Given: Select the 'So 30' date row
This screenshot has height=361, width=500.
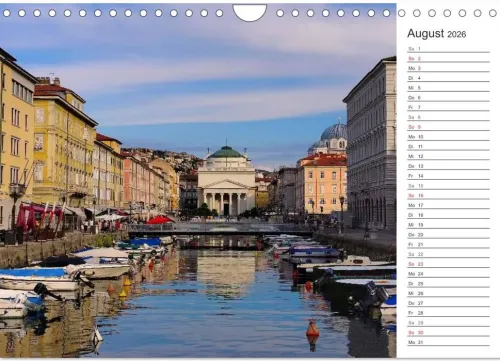Looking at the screenshot, I should pos(448,332).
